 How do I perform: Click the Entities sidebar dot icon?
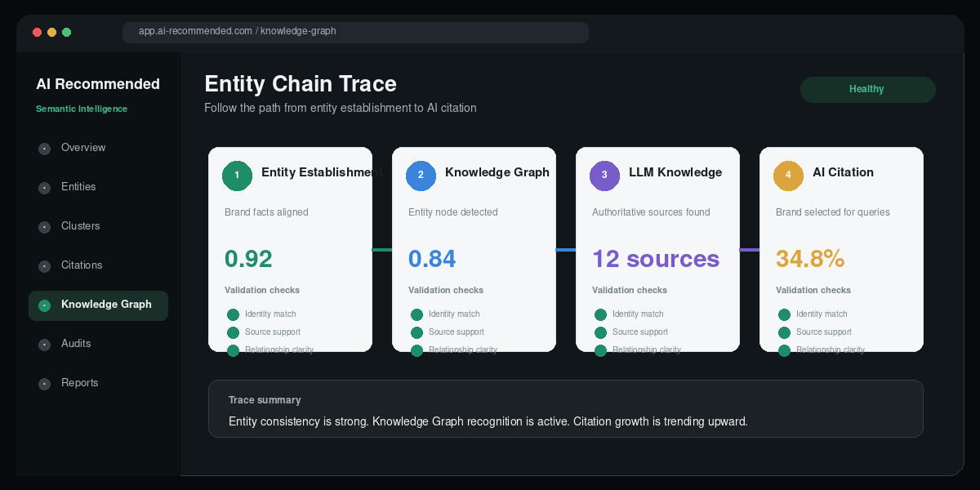click(44, 188)
